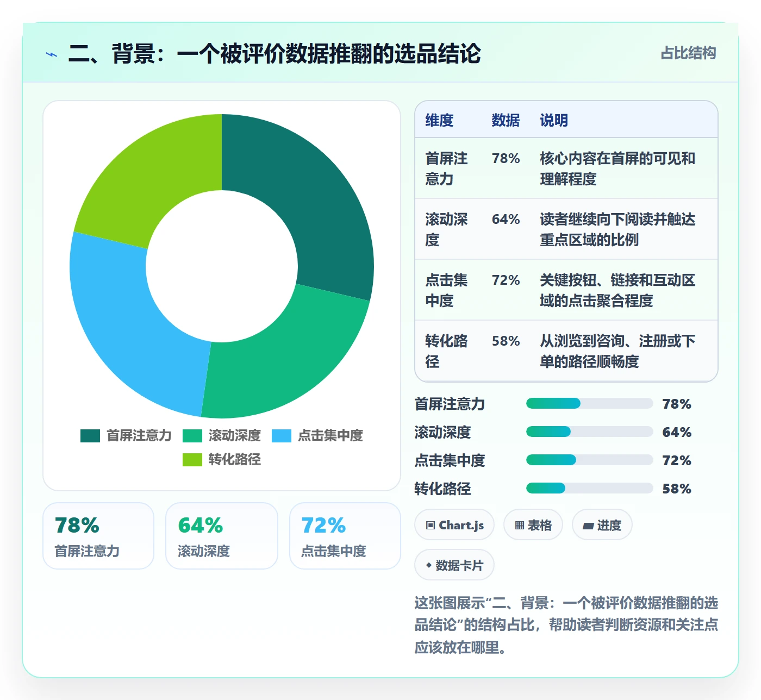Click the Chart.js tag icon
This screenshot has height=700, width=761.
point(431,526)
